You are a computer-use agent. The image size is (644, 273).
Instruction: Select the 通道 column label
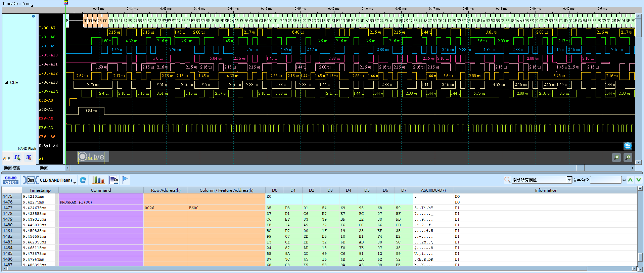click(44, 168)
